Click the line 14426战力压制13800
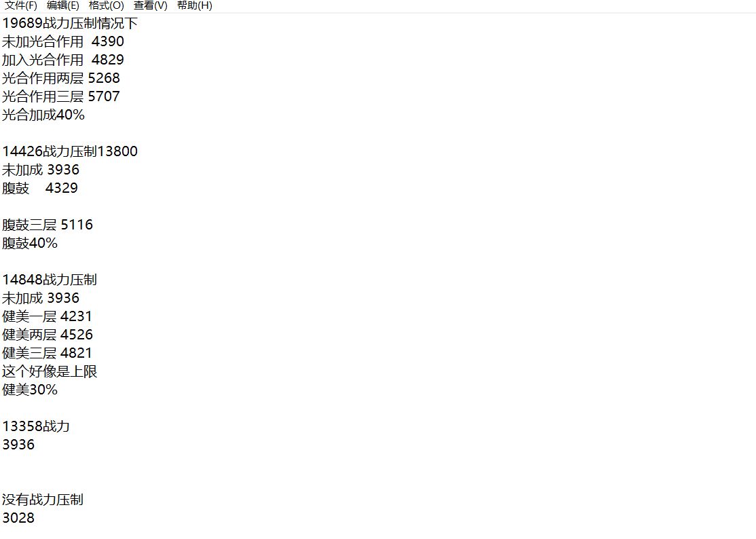Image resolution: width=756 pixels, height=539 pixels. tap(70, 151)
